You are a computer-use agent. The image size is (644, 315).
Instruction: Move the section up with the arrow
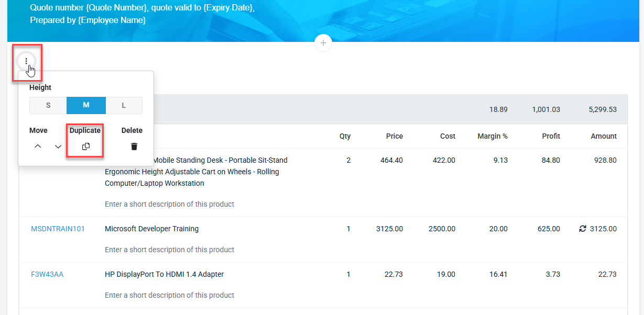38,147
